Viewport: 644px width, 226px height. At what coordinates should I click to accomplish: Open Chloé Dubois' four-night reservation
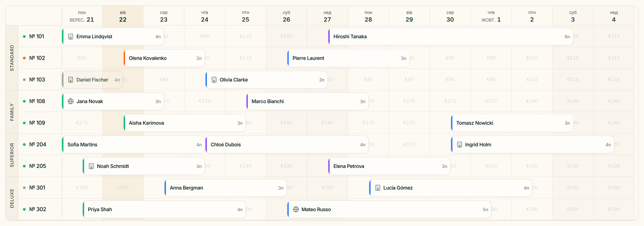tap(287, 145)
